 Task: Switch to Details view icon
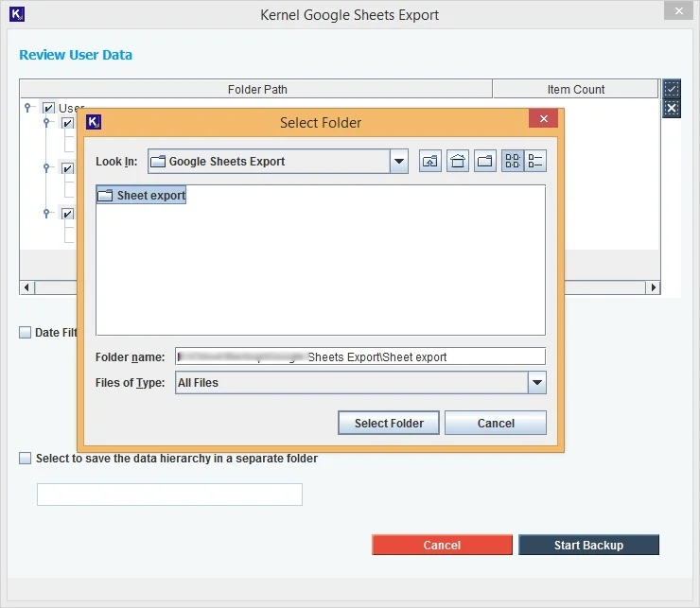(x=535, y=162)
